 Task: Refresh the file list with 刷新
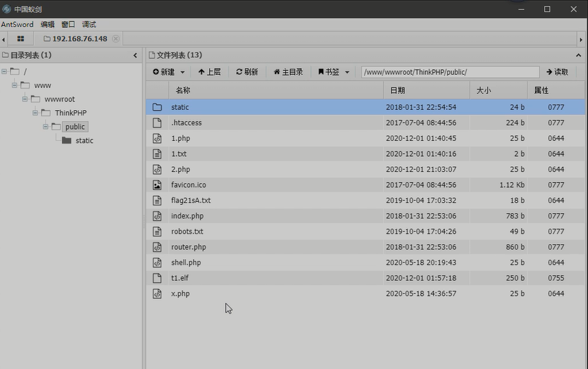247,71
